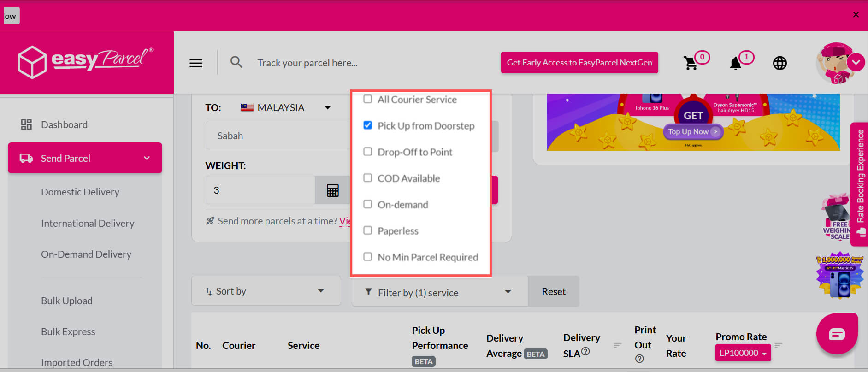Viewport: 868px width, 372px height.
Task: Open the language globe selector
Action: coord(779,63)
